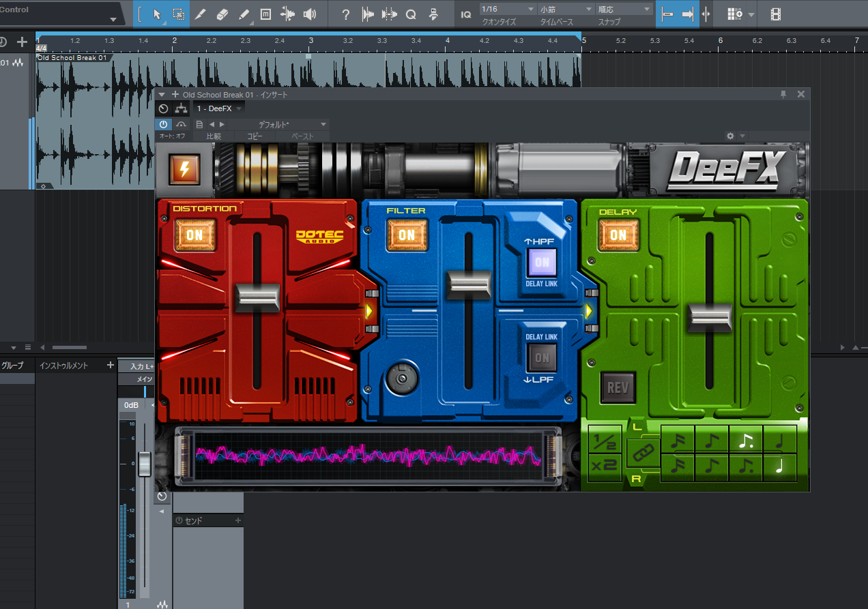Click the Quantize Q icon
Viewport: 868px width, 609px height.
click(411, 14)
